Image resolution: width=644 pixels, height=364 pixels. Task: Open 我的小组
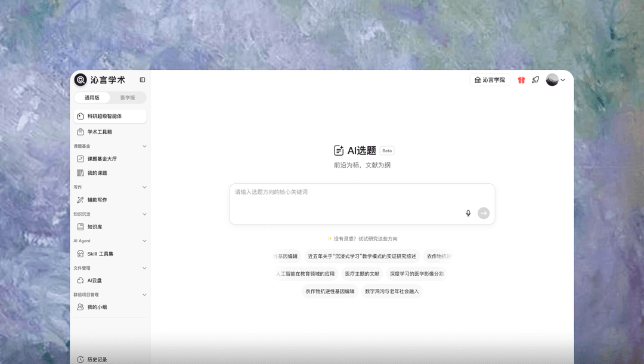coord(110,307)
